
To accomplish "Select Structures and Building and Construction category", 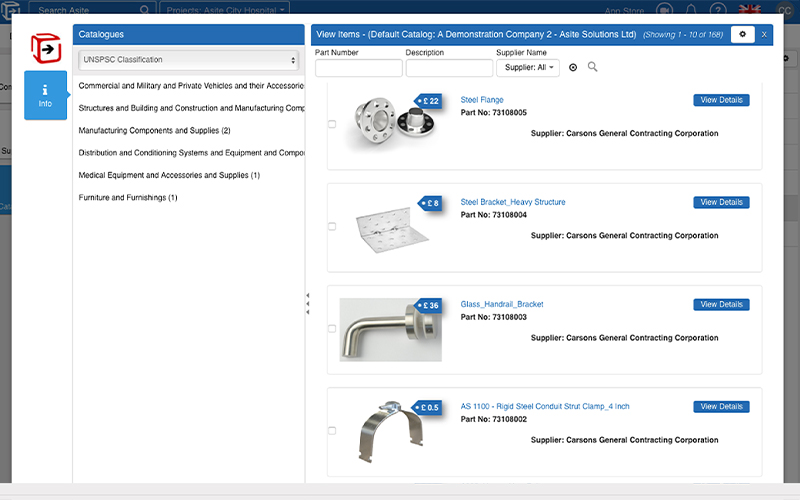I will 191,108.
